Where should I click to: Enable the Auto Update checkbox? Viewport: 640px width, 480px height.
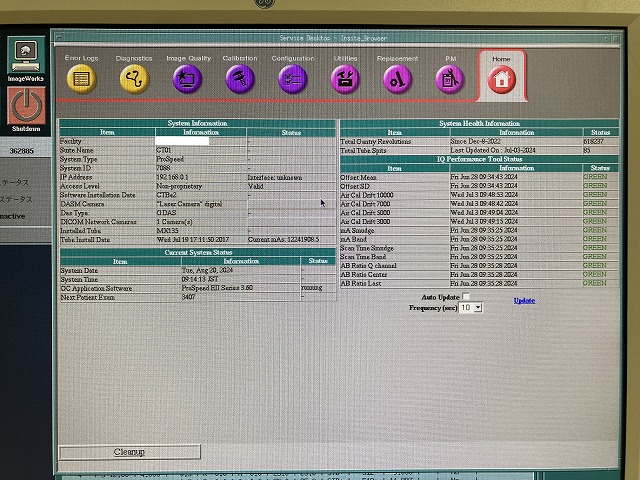(x=466, y=298)
